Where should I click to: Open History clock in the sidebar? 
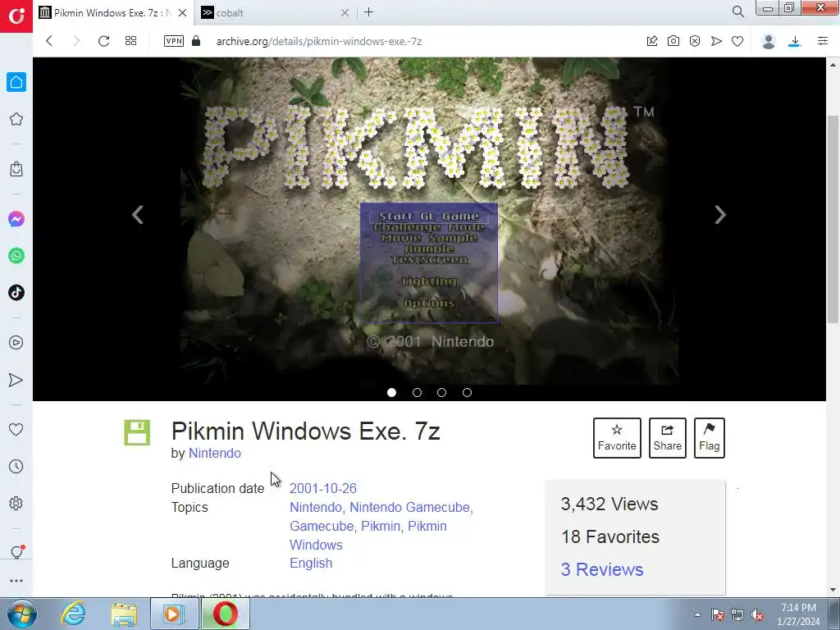point(16,467)
